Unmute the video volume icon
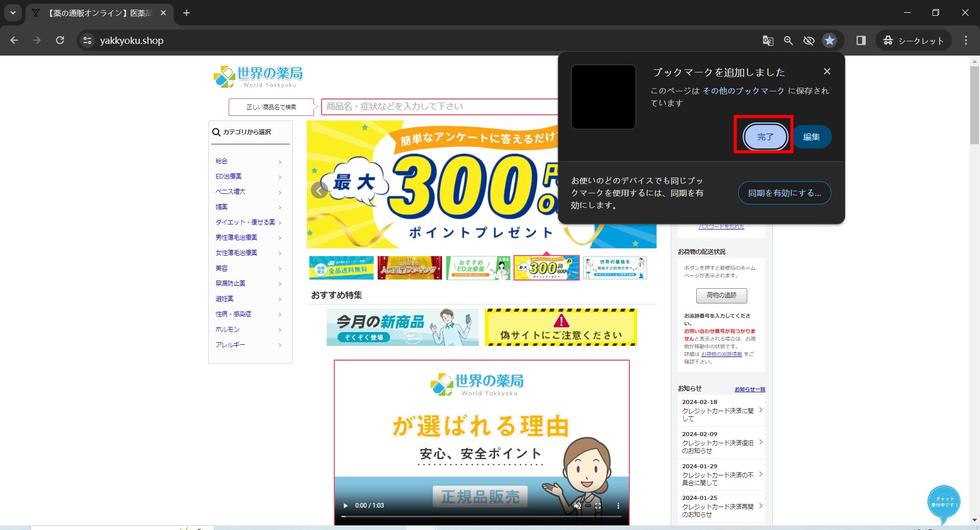 coord(577,506)
